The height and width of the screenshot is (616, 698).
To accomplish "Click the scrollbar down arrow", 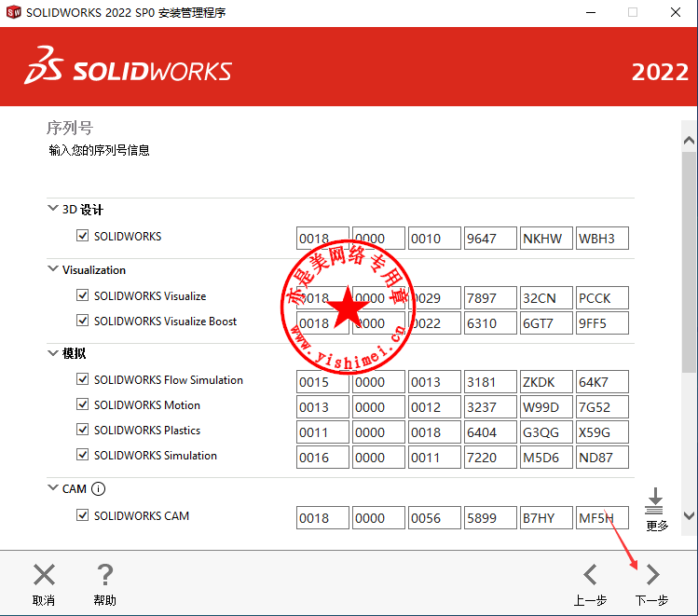I will [x=689, y=516].
